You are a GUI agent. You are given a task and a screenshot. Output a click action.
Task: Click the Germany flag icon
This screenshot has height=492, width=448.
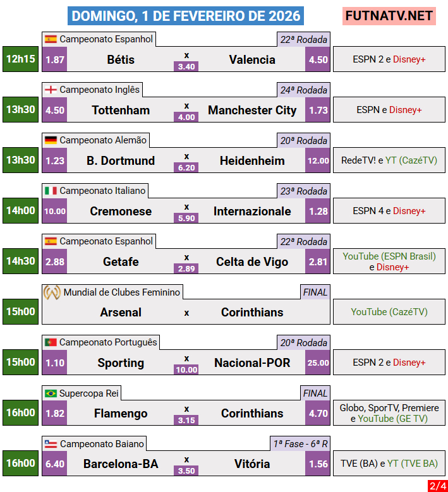point(51,140)
